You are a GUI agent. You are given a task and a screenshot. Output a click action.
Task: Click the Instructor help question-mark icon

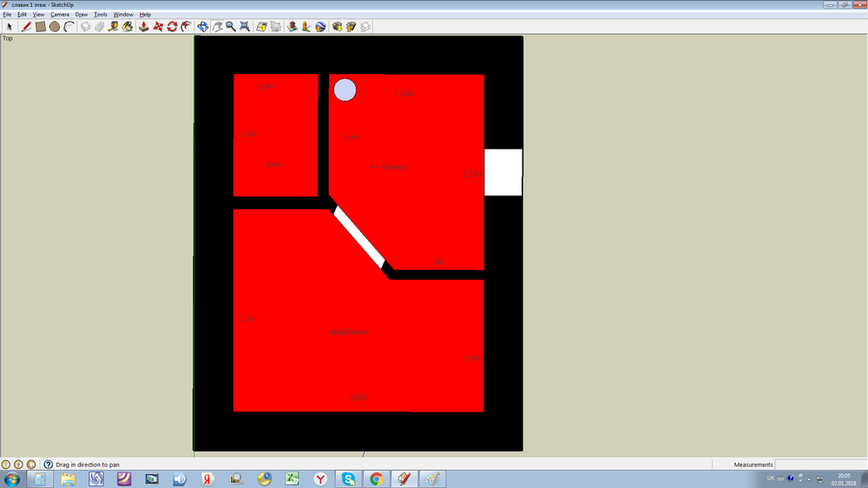(48, 465)
